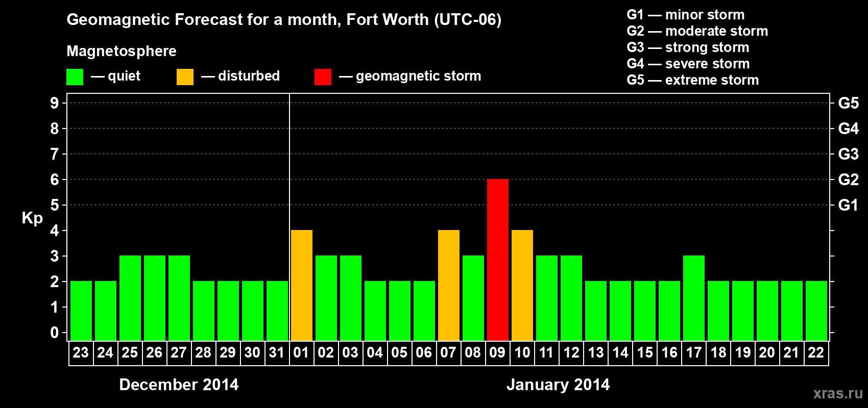Click the 'geomagnetic storm' legend text
This screenshot has height=408, width=868.
click(x=419, y=76)
